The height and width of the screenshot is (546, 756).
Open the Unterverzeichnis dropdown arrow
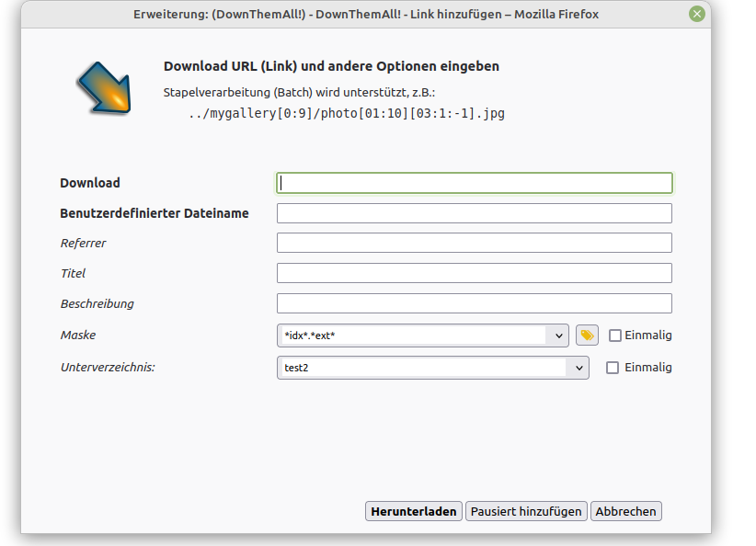click(x=578, y=368)
